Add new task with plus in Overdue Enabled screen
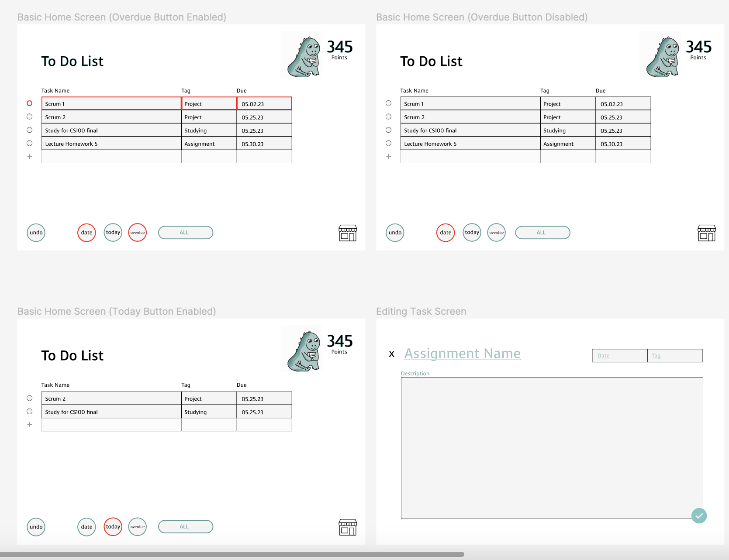Viewport: 729px width, 560px height. (x=30, y=156)
